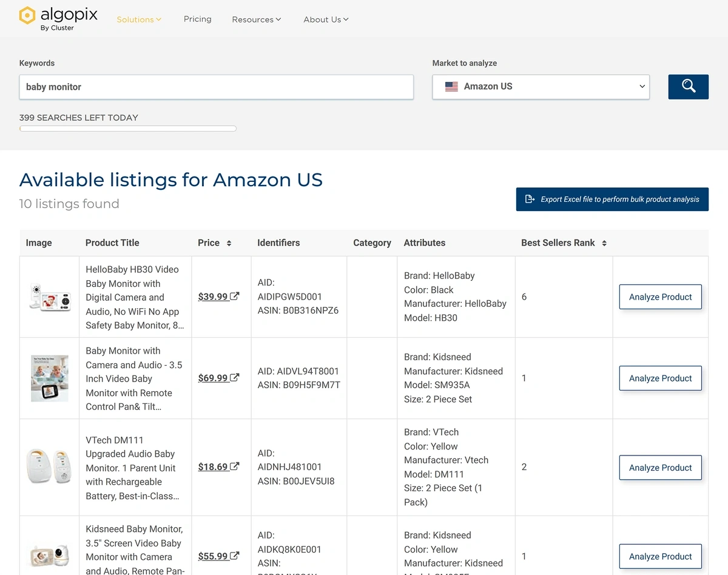
Task: Sort by Best Sellers Rank arrows
Action: coord(604,243)
